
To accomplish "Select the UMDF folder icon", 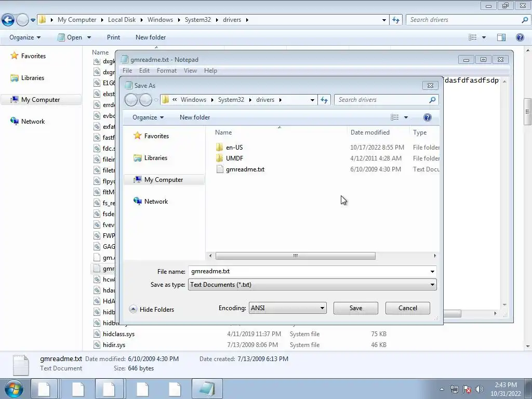I will [220, 158].
